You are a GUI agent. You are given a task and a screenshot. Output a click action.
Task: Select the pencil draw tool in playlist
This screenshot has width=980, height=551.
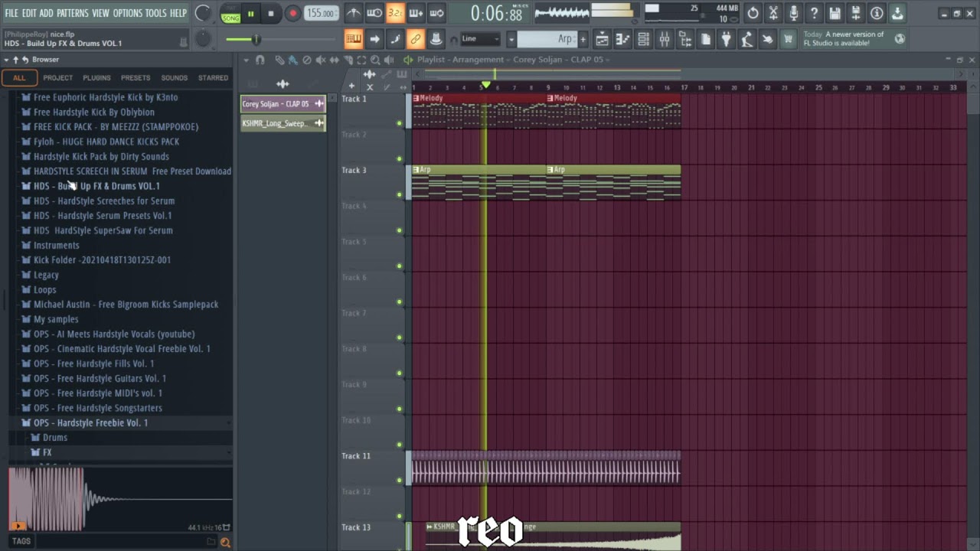(279, 60)
